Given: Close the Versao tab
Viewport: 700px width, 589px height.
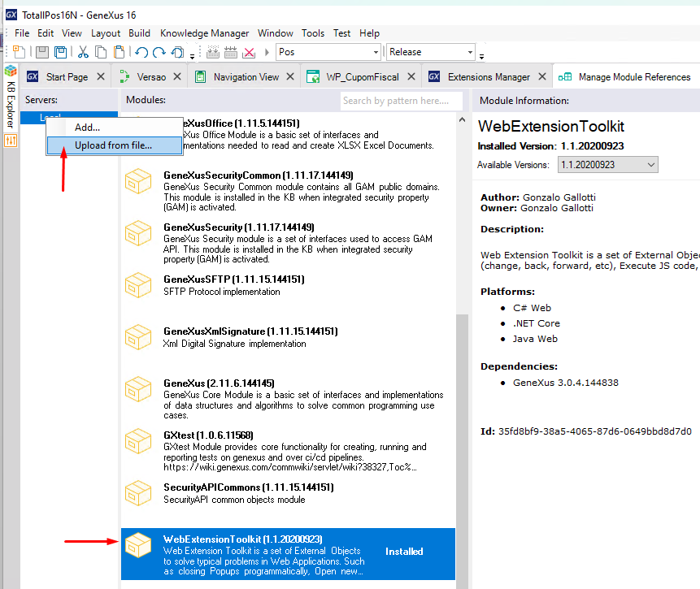Looking at the screenshot, I should tap(177, 76).
